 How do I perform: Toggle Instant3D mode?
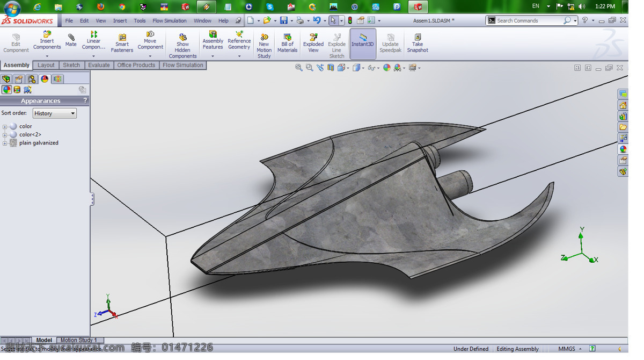tap(363, 44)
